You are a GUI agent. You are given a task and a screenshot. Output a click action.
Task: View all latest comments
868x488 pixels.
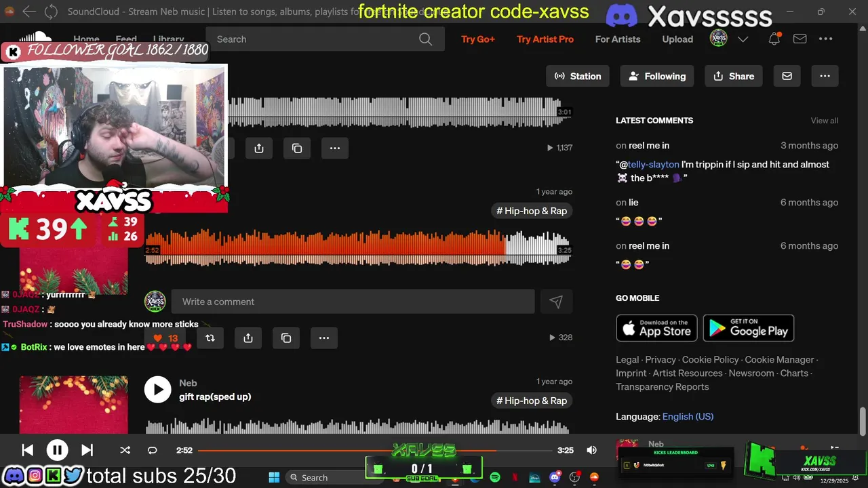coord(825,121)
